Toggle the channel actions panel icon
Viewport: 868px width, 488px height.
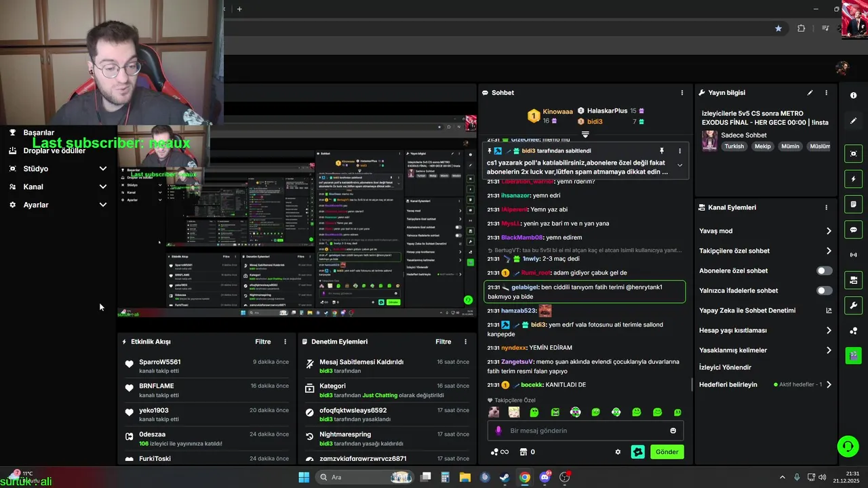[x=853, y=280]
